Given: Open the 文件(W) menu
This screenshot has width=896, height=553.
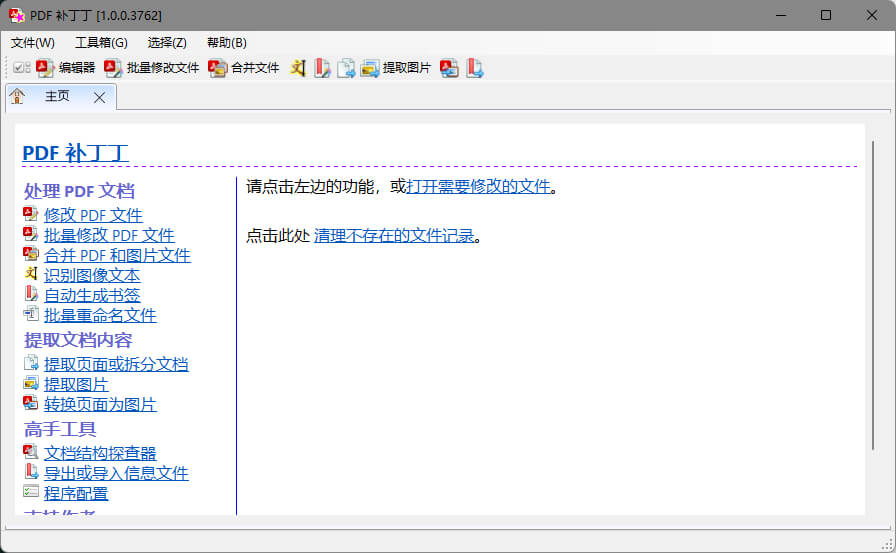Looking at the screenshot, I should (x=33, y=43).
